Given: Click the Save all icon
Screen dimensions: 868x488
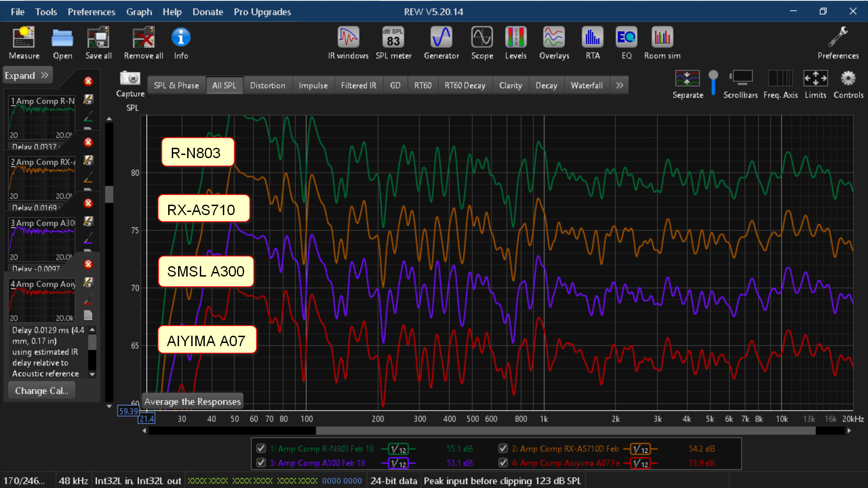Looking at the screenshot, I should click(98, 43).
